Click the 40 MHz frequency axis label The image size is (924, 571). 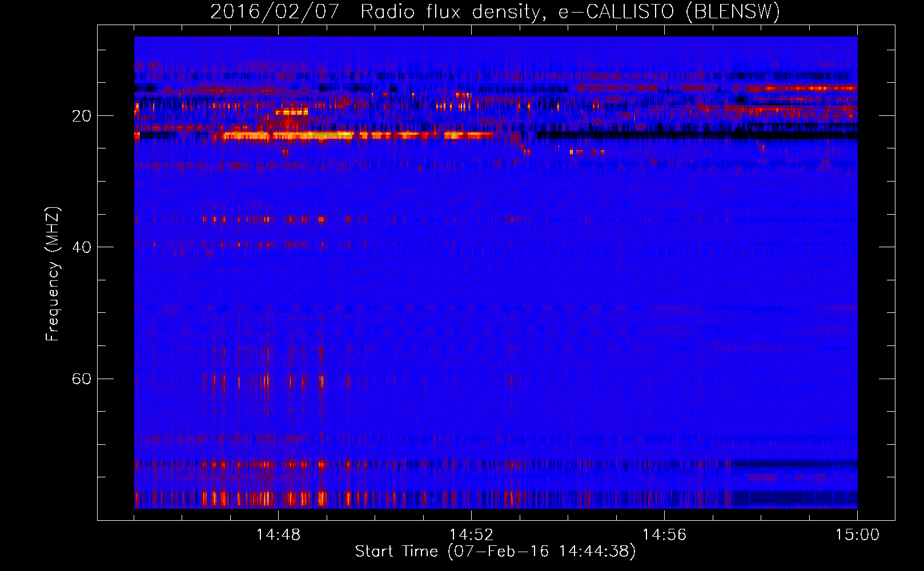(81, 247)
